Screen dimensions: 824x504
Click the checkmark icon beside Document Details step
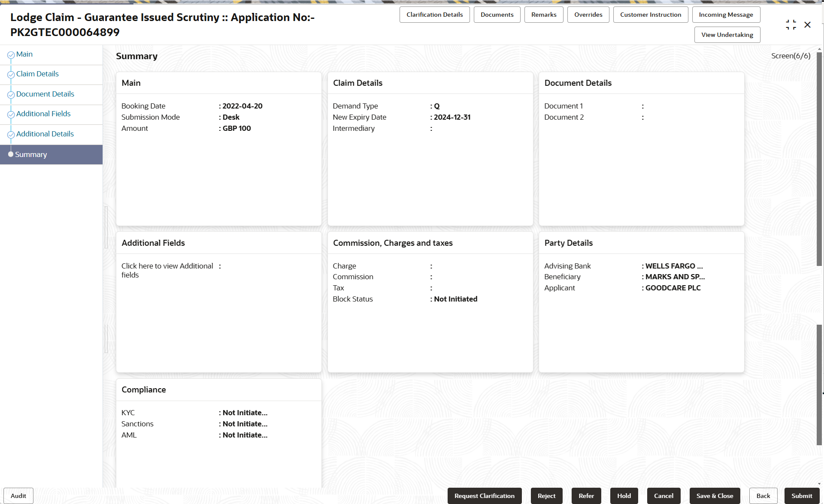pos(11,95)
